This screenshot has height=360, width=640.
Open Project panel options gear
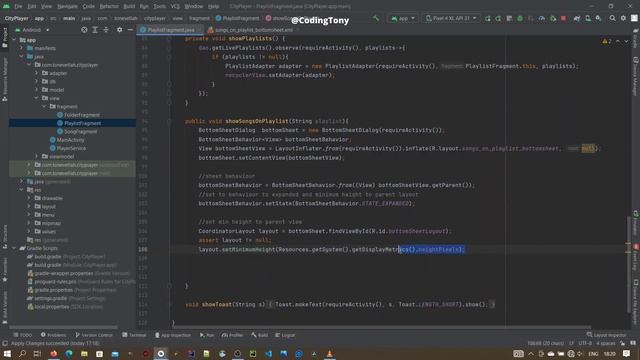[x=119, y=30]
